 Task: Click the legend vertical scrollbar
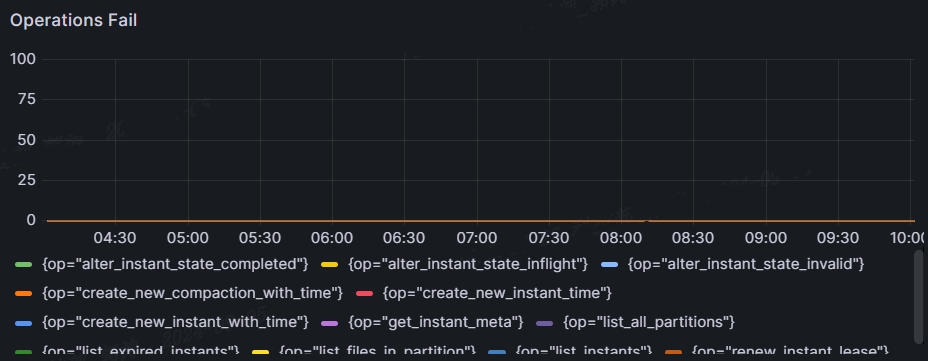(919, 297)
